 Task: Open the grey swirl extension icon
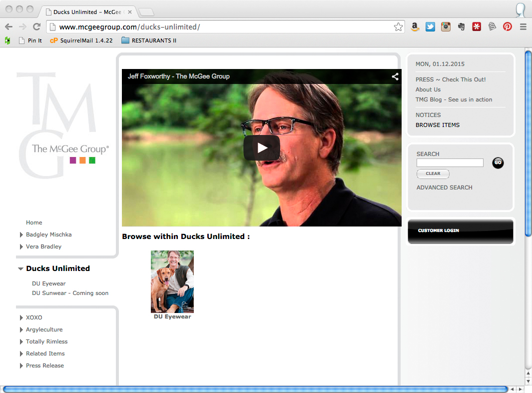(492, 27)
